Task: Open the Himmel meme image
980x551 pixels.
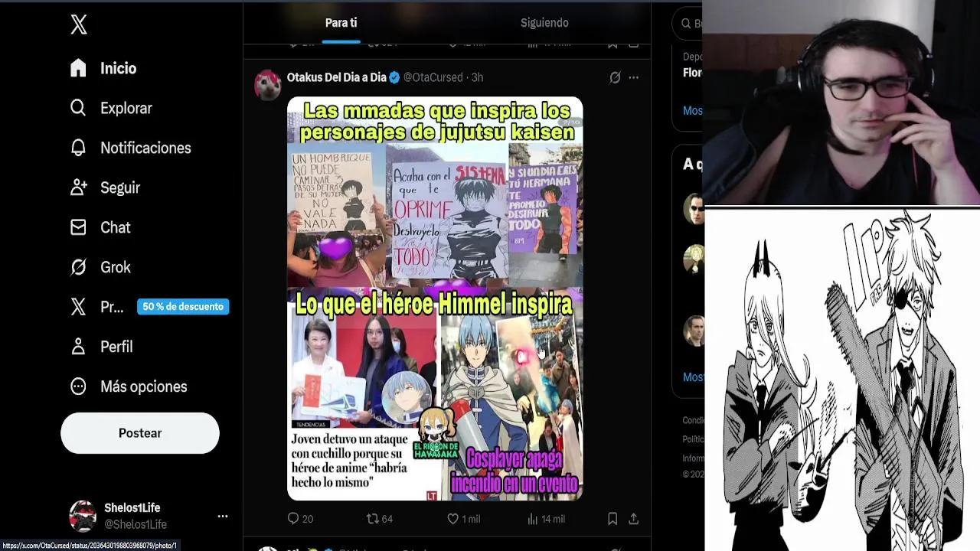Action: [x=435, y=298]
